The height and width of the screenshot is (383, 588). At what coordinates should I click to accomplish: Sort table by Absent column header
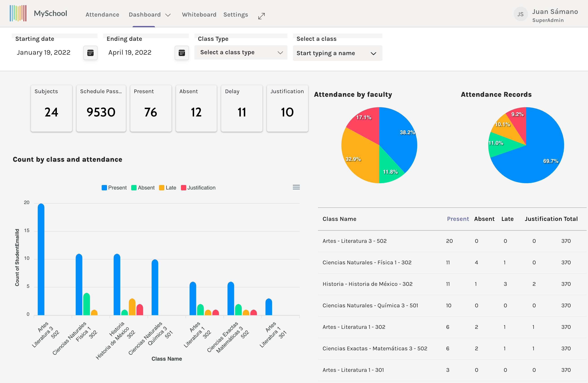484,219
